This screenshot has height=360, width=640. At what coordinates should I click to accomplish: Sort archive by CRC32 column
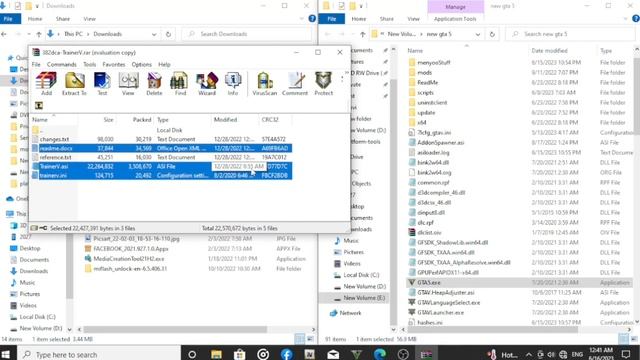(270, 120)
